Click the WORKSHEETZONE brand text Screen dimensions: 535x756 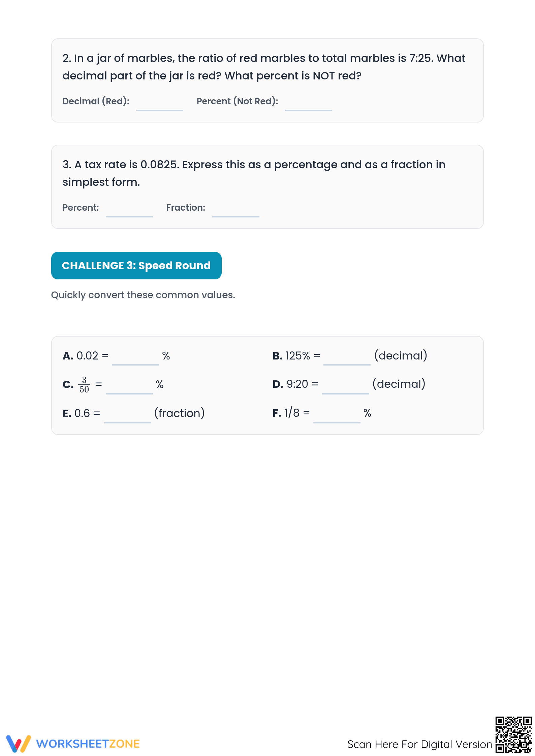(88, 744)
